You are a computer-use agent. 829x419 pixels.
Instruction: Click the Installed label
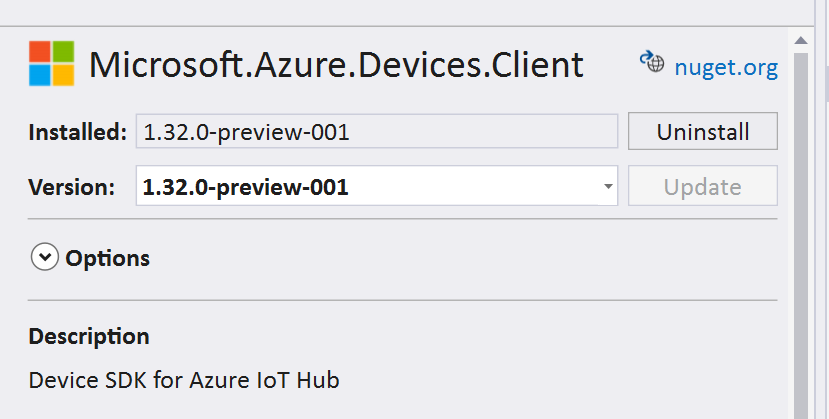pos(78,132)
